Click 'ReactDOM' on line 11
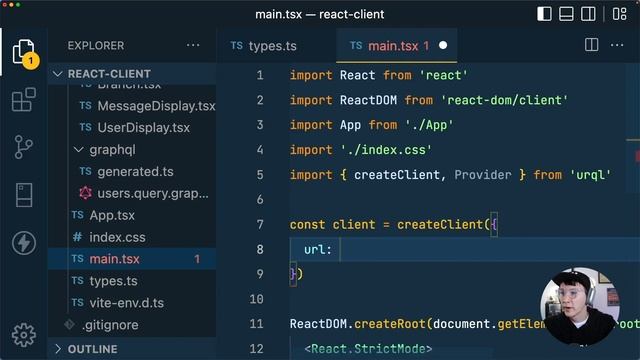Viewport: 640px width, 360px height. coord(318,324)
